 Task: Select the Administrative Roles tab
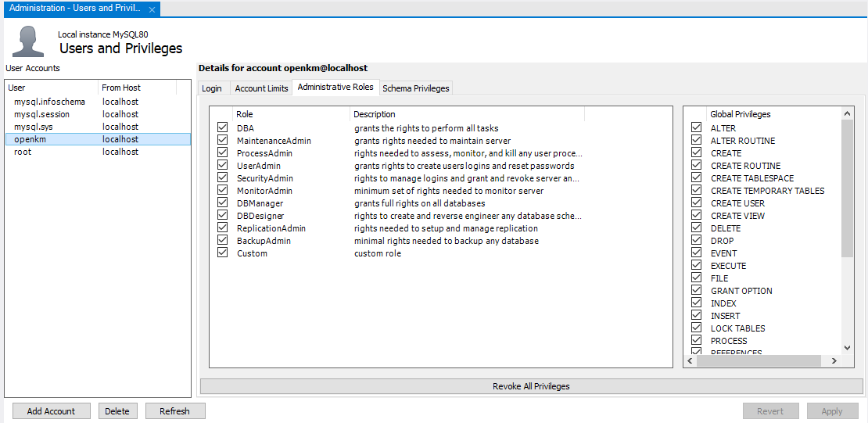[335, 88]
